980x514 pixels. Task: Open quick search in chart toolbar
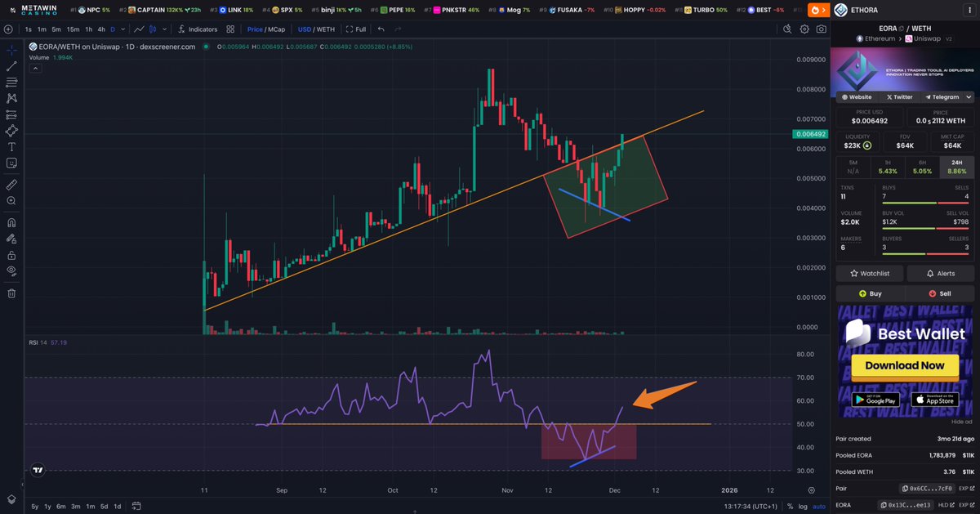tap(788, 29)
